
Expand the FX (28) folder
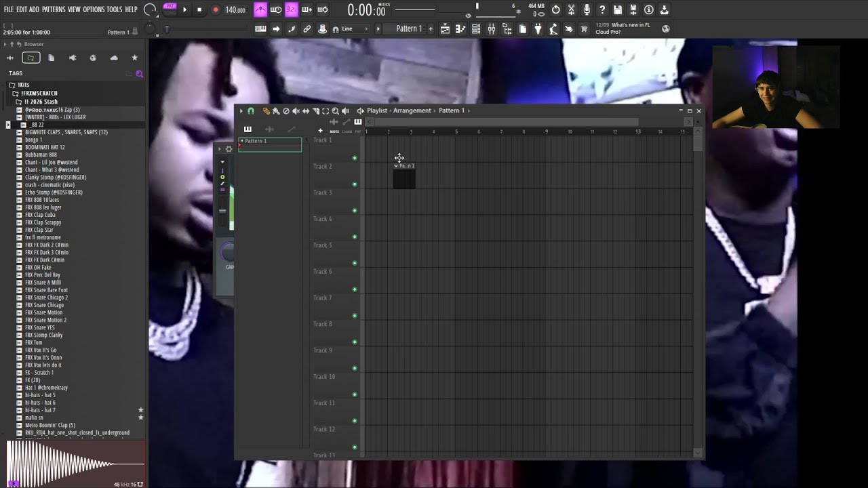[x=32, y=380]
